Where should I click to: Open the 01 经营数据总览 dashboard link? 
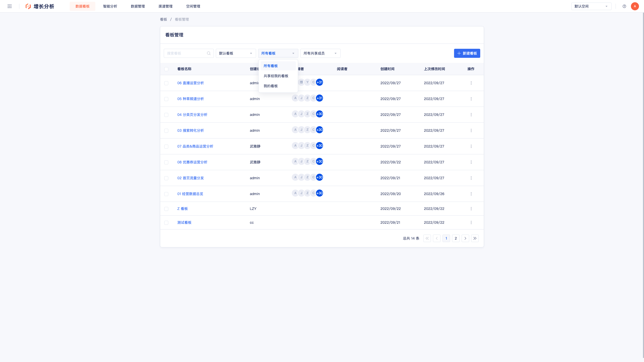coord(190,194)
